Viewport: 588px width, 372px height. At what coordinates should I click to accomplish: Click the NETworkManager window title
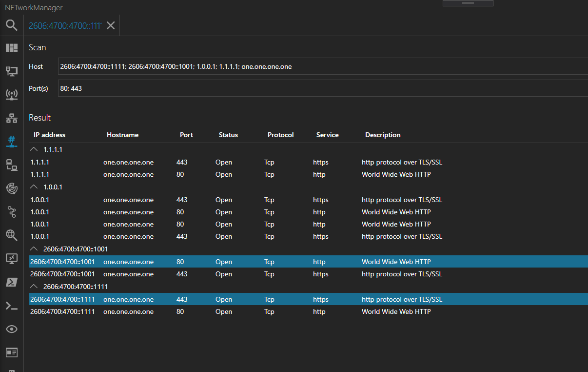pos(34,8)
